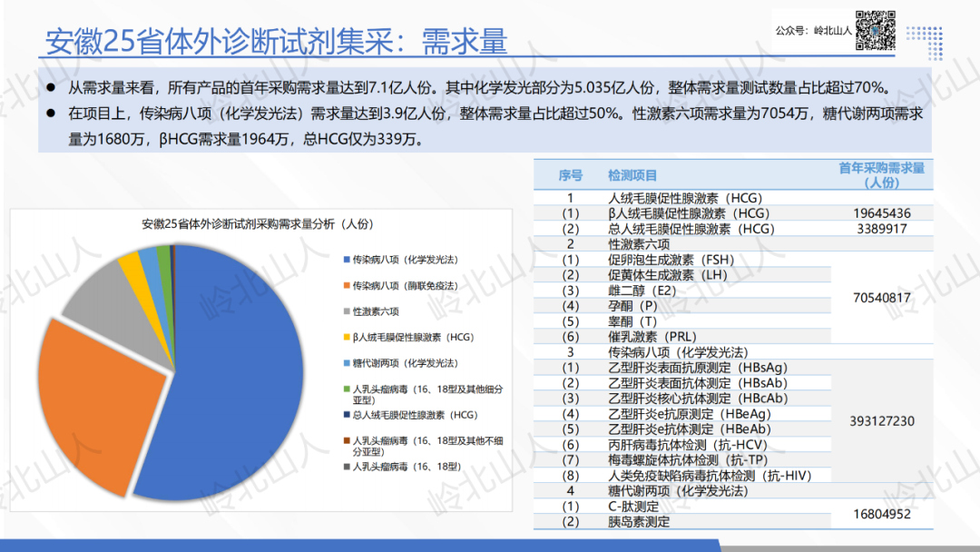Viewport: 980px width, 552px height.
Task: Click the orange legend swatch for 传染病八项（酶联免疫法）
Action: click(347, 286)
